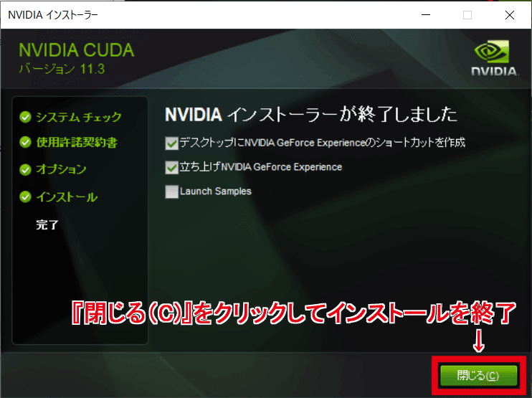Click the Launch Samples label text
The image size is (532, 398).
pyautogui.click(x=216, y=191)
